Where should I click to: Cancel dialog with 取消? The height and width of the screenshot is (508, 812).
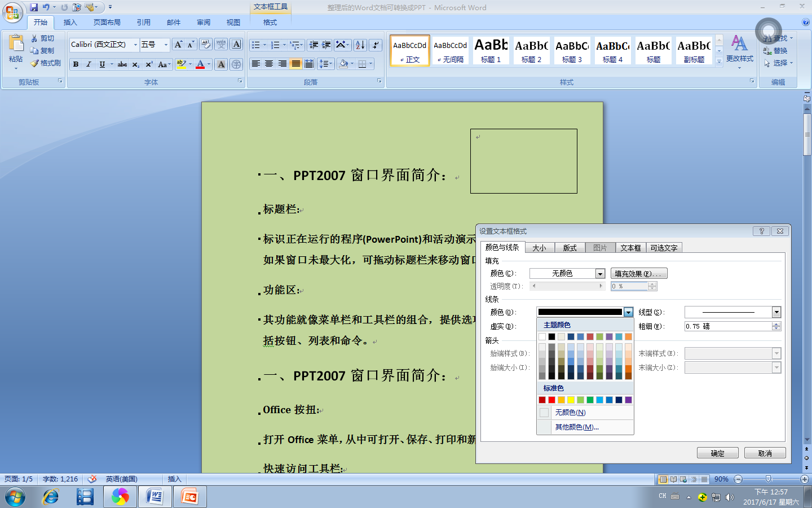tap(765, 453)
